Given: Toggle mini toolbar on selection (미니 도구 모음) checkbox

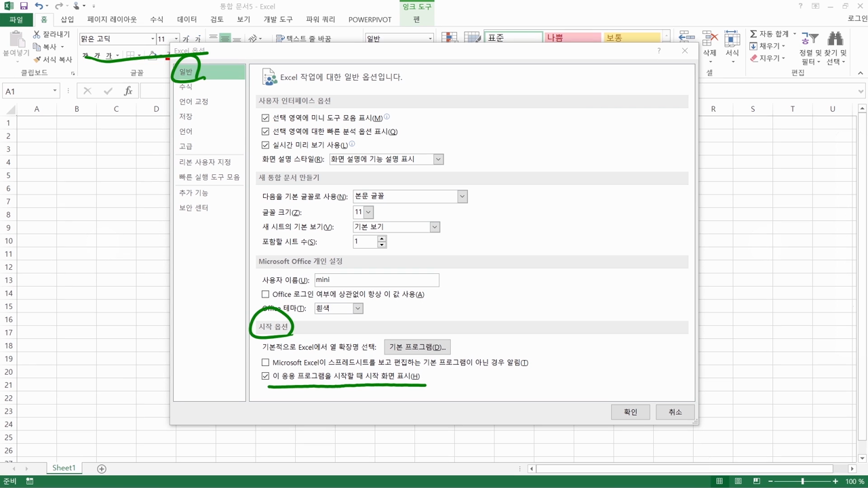Looking at the screenshot, I should pos(265,118).
